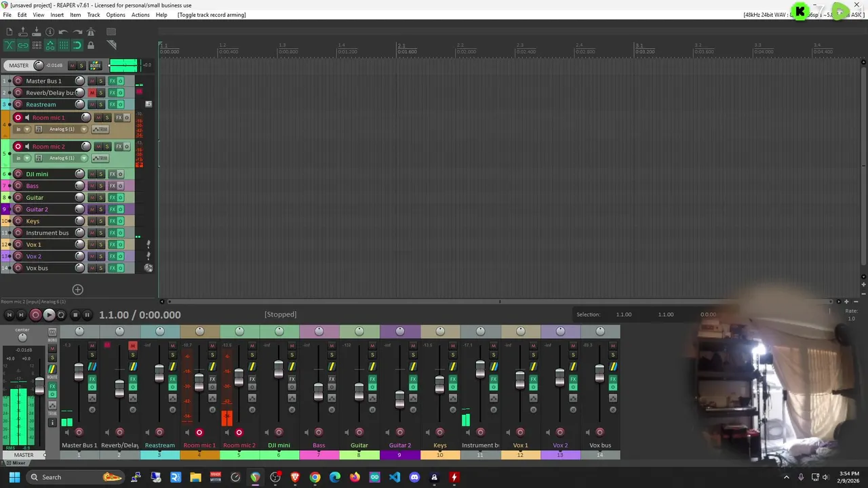Open Project Settings info icon
This screenshot has width=868, height=488.
click(x=50, y=32)
